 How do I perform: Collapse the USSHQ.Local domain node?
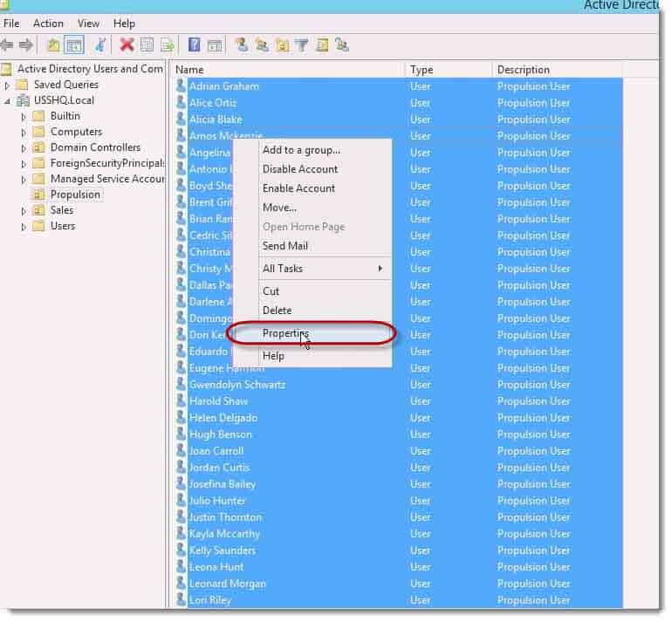[7, 101]
